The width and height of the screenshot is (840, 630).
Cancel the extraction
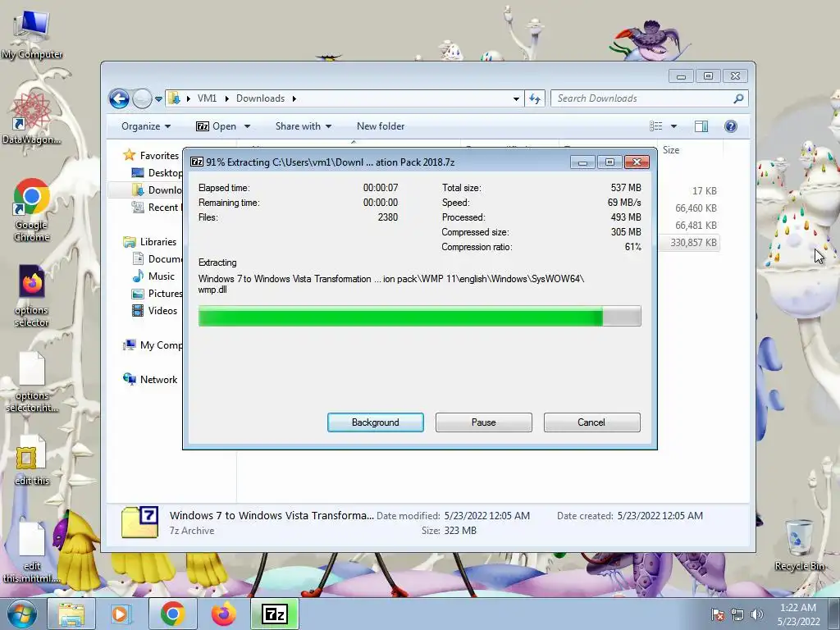(591, 422)
